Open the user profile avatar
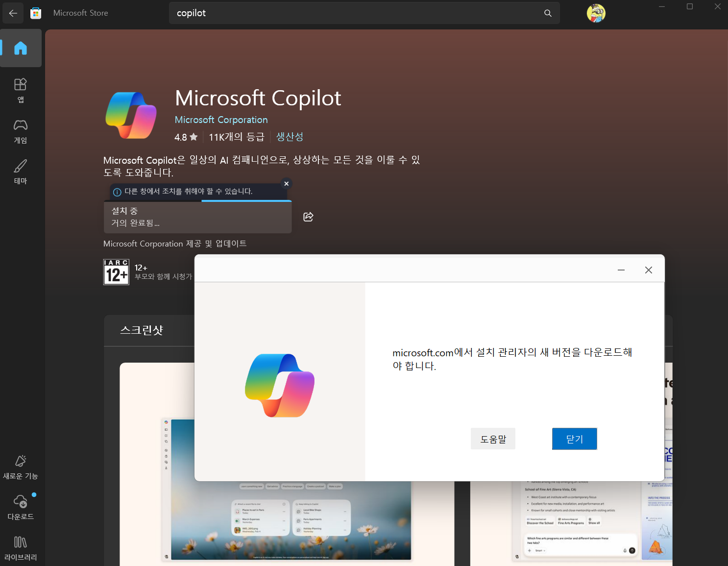 click(x=596, y=13)
